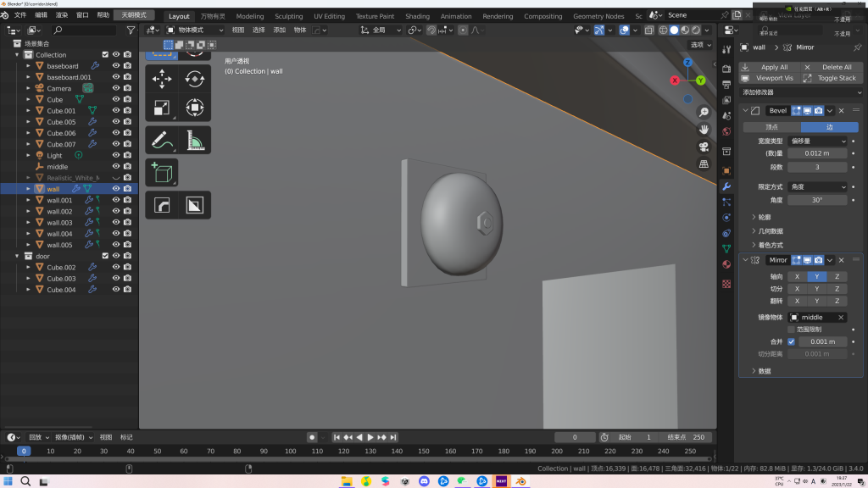Expand the baseboard object row
868x488 pixels.
pos(28,66)
